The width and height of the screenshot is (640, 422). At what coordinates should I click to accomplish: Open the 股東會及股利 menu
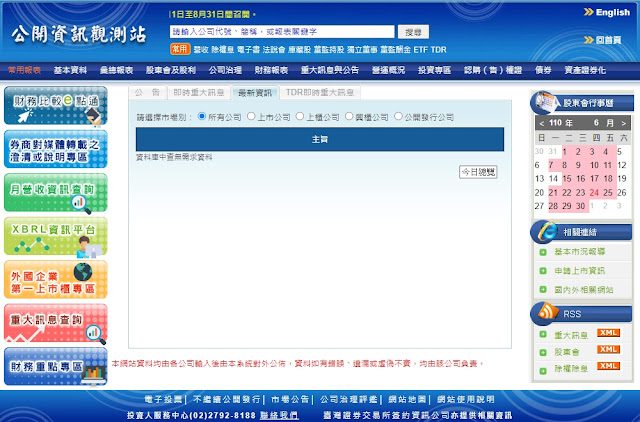(171, 70)
